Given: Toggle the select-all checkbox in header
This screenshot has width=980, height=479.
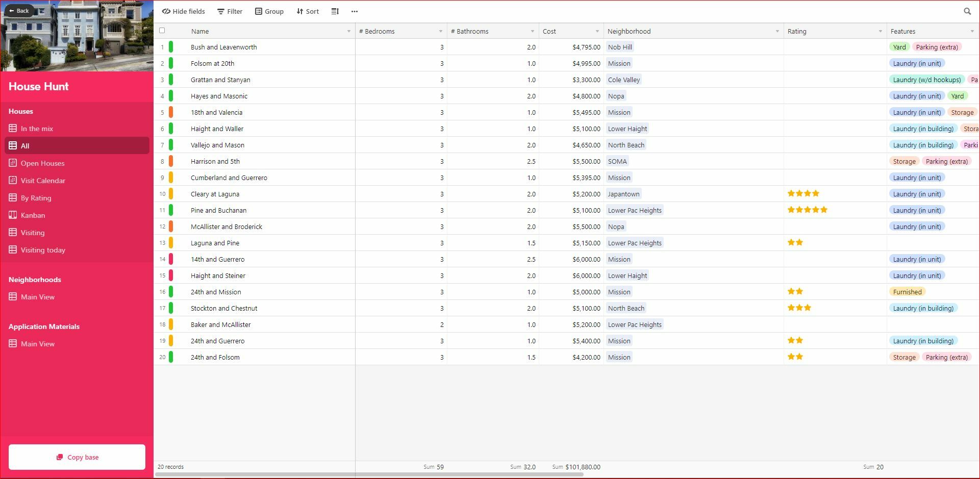Looking at the screenshot, I should [162, 31].
